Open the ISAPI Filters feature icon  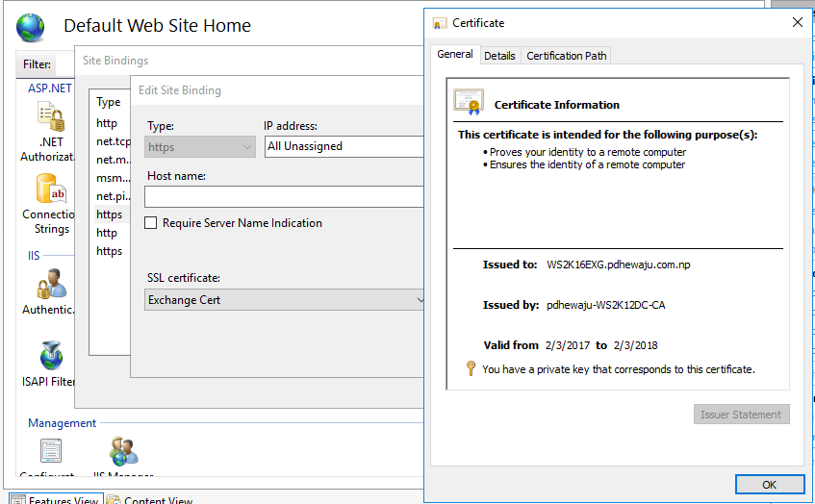pyautogui.click(x=51, y=356)
